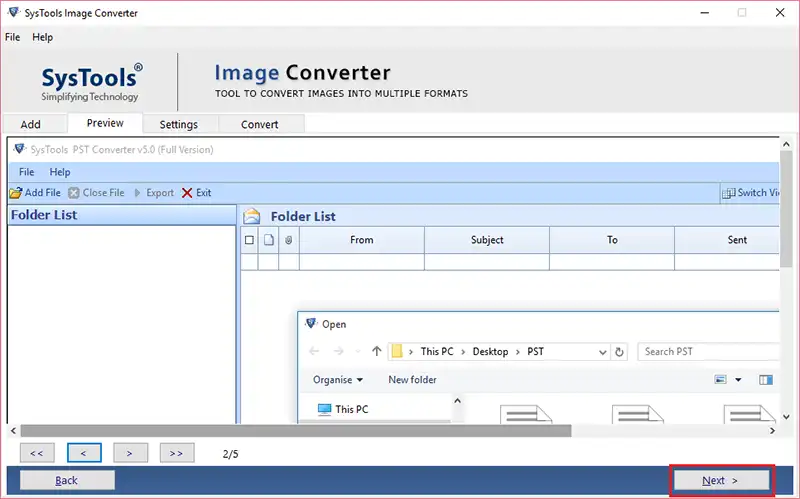800x499 pixels.
Task: Click the preview scroll-left arrow
Action: click(x=13, y=431)
